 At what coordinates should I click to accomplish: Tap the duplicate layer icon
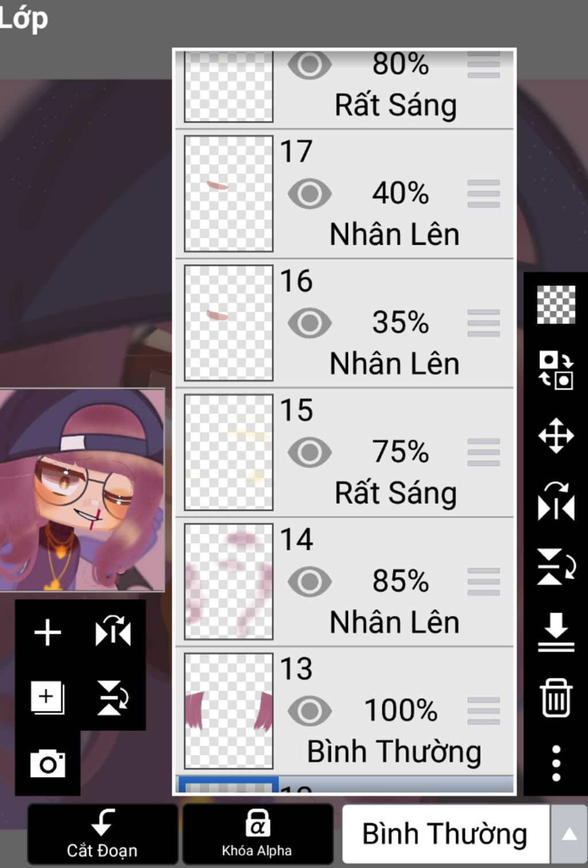click(x=48, y=697)
